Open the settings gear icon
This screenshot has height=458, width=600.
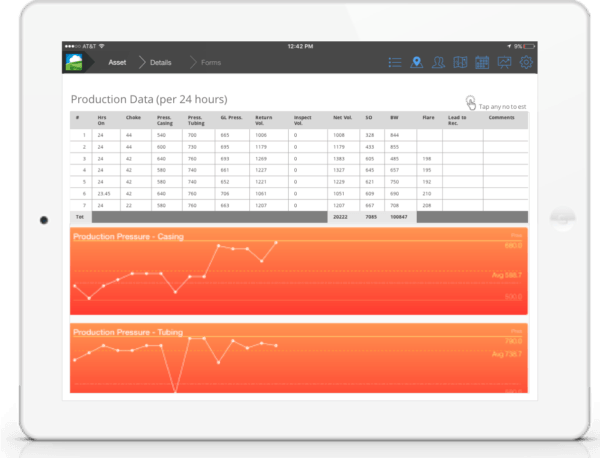pos(526,62)
